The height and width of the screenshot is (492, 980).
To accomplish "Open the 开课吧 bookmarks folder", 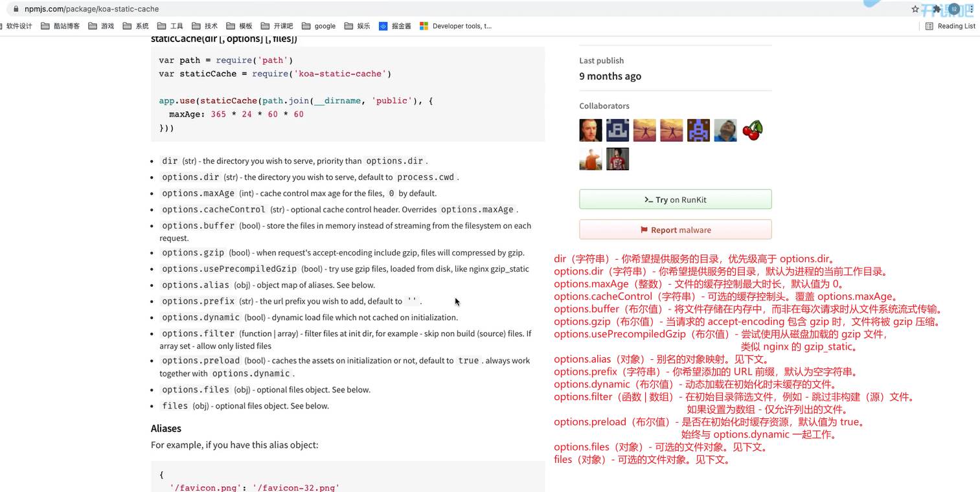I will tap(275, 26).
